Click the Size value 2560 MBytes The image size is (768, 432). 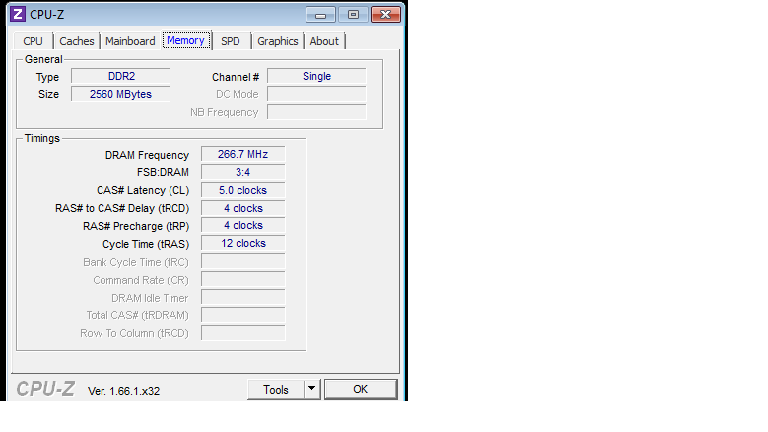coord(121,94)
